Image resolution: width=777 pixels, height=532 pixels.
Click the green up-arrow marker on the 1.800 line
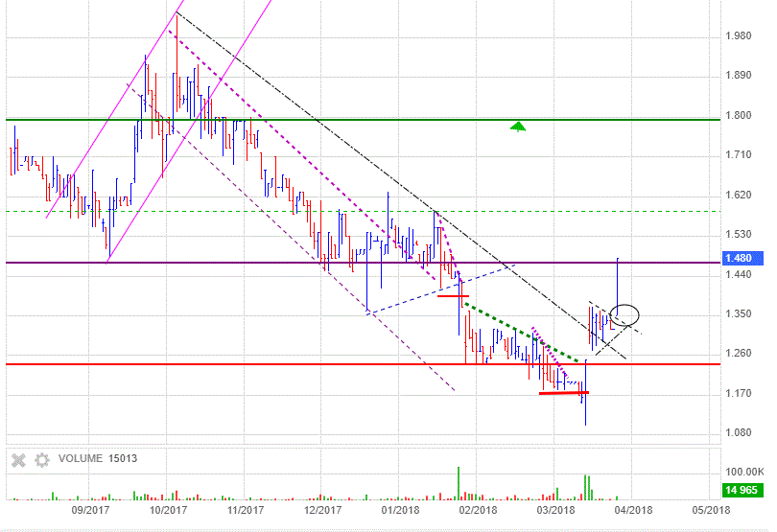[x=518, y=127]
